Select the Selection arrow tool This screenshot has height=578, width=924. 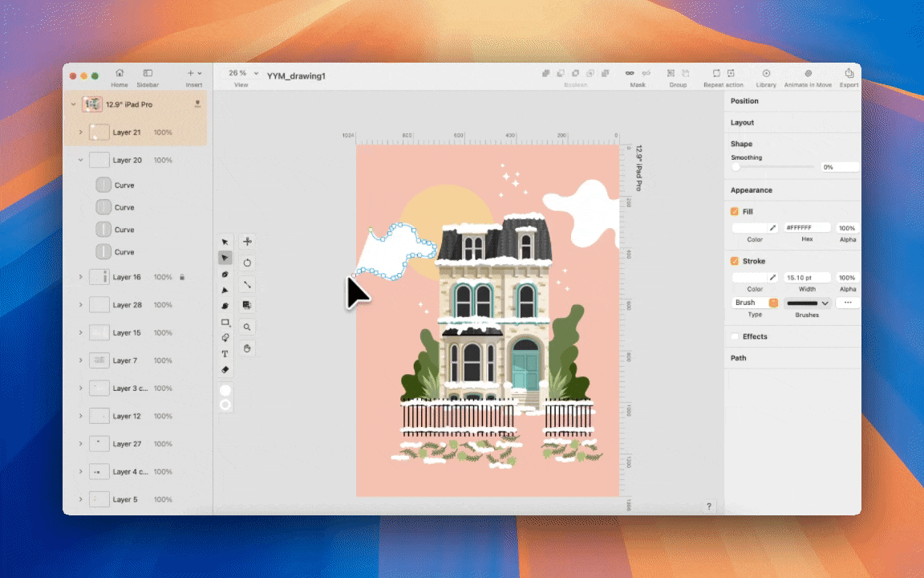pyautogui.click(x=225, y=242)
